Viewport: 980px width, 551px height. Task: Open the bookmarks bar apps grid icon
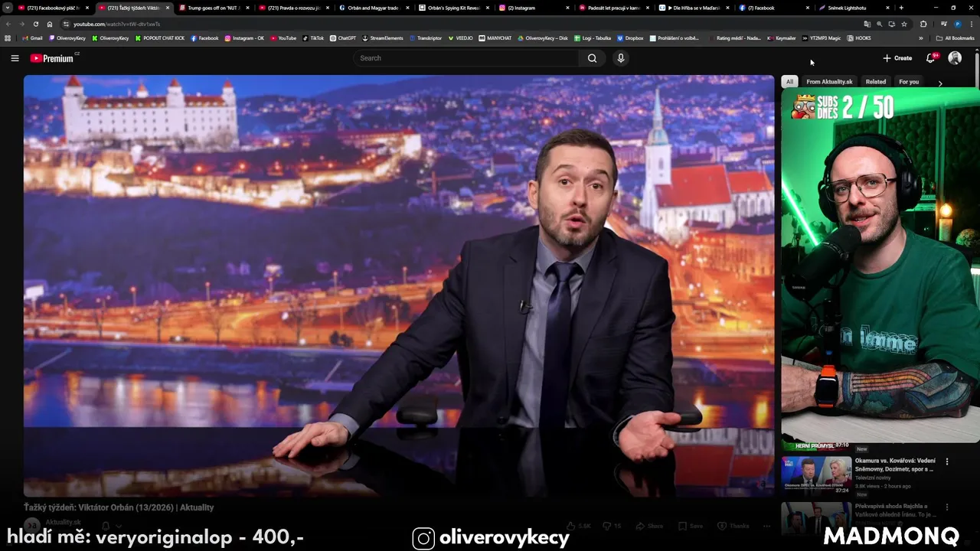pyautogui.click(x=8, y=37)
